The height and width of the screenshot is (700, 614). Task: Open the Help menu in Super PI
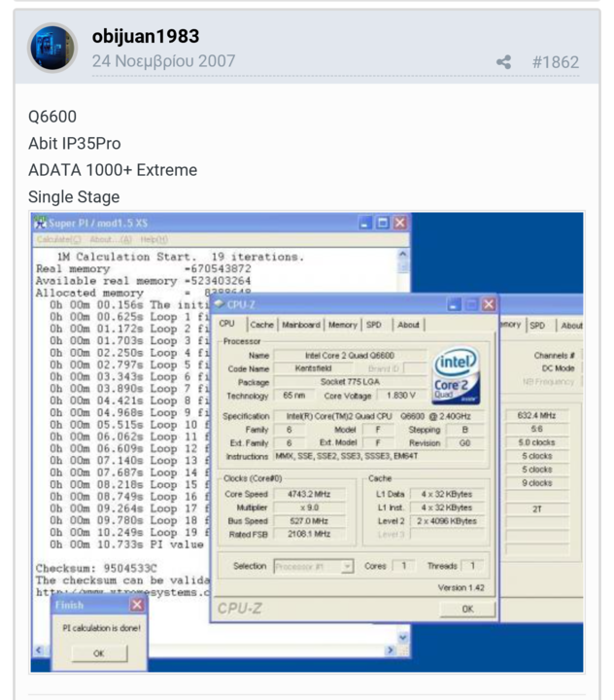tap(153, 240)
